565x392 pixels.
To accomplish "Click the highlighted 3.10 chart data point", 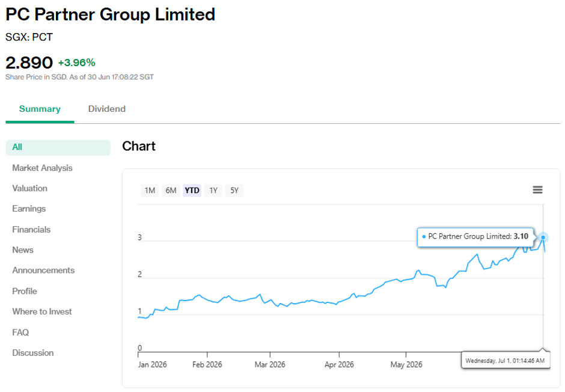I will coord(543,237).
